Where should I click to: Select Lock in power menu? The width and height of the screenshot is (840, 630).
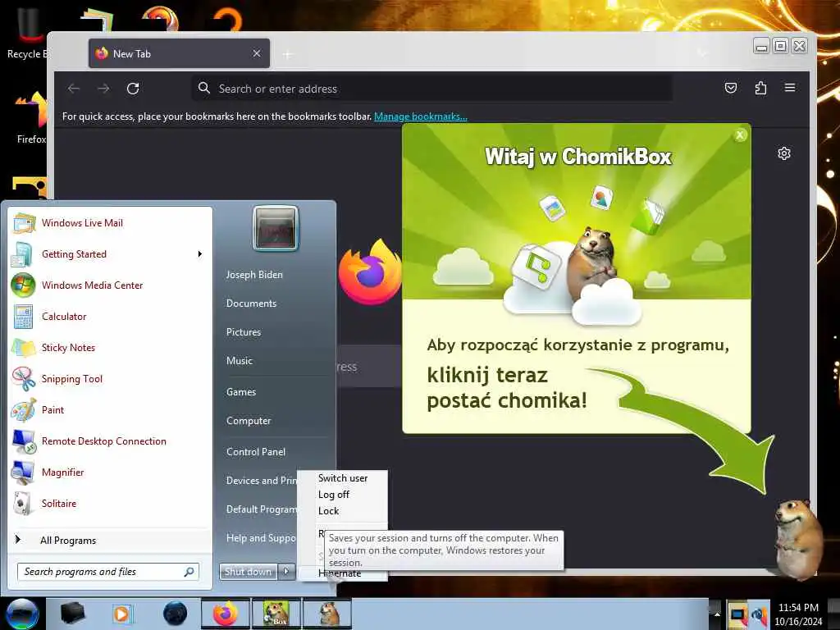pyautogui.click(x=328, y=510)
